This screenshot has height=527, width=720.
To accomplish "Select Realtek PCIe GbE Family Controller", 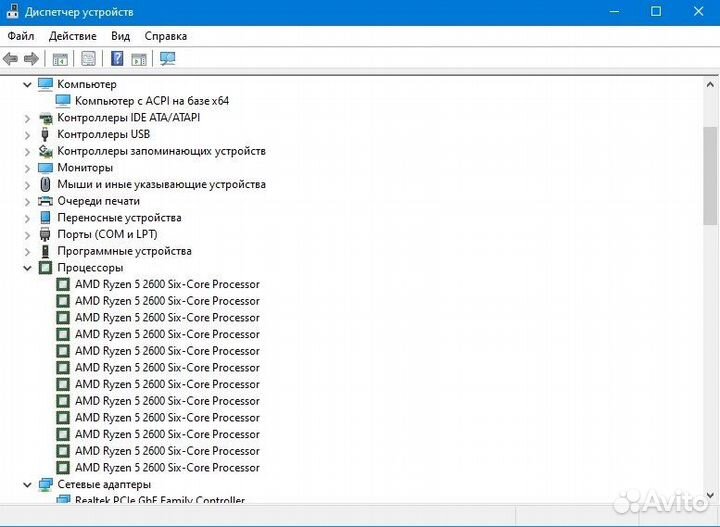I will pyautogui.click(x=160, y=499).
